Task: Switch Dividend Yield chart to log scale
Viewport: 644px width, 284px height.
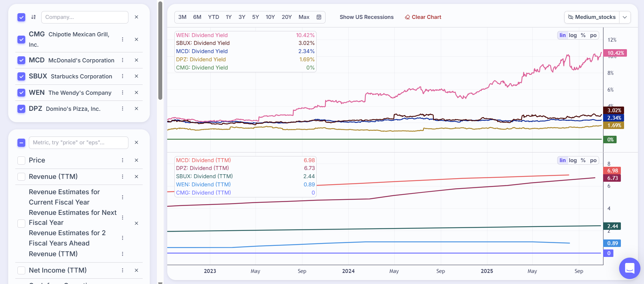Action: pos(573,35)
